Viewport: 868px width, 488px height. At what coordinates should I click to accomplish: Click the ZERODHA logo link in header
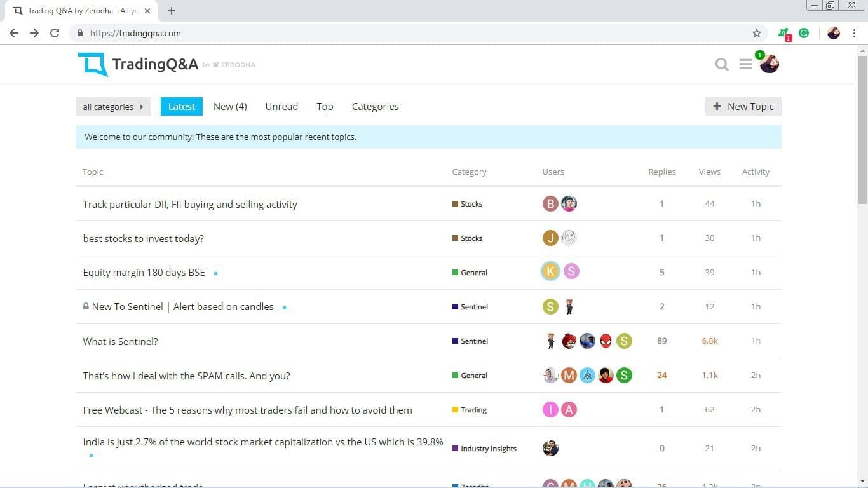[234, 65]
